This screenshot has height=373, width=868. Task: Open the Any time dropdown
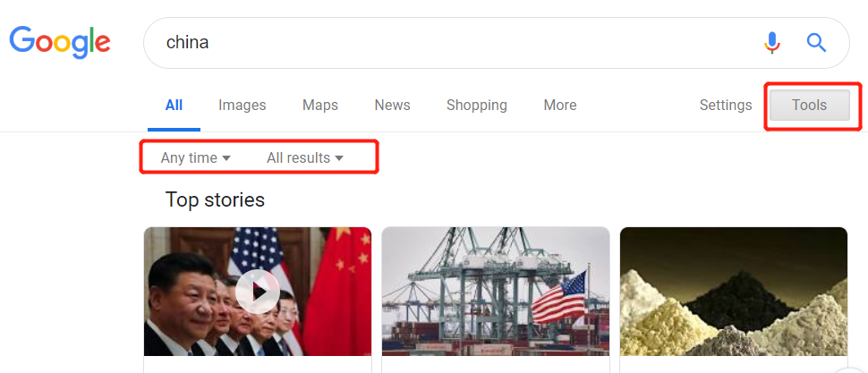coord(195,157)
